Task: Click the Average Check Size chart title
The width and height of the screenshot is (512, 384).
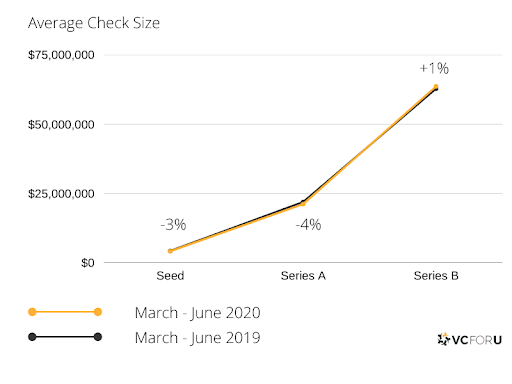Action: click(94, 23)
